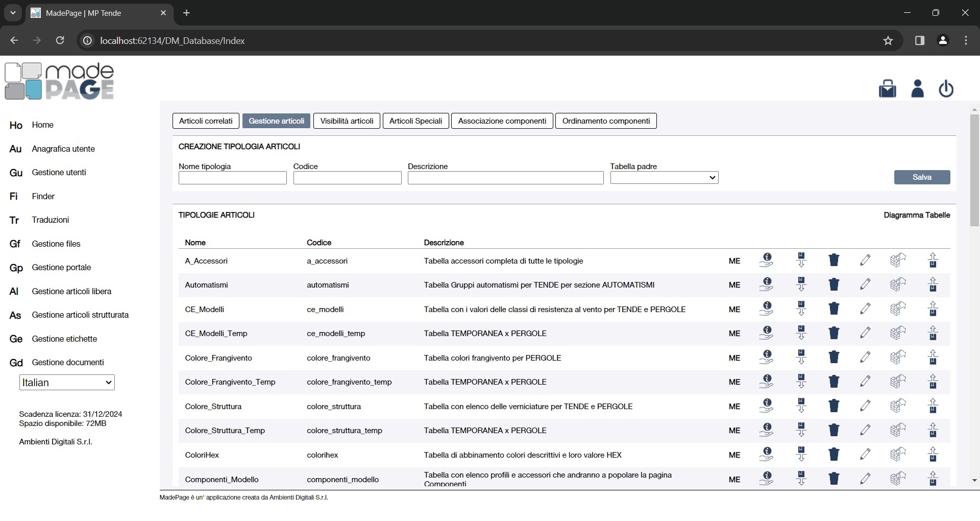This screenshot has width=980, height=521.
Task: Open the Italian language dropdown
Action: 67,383
